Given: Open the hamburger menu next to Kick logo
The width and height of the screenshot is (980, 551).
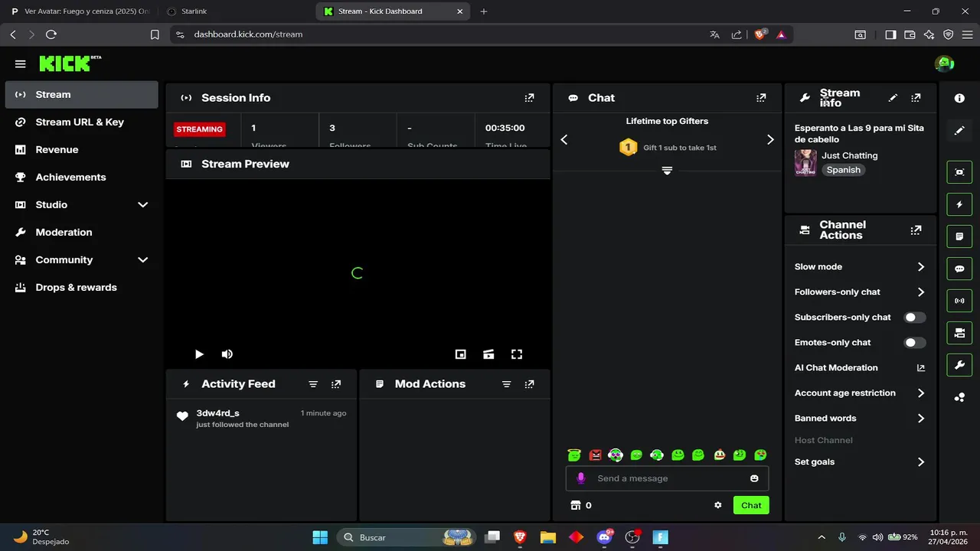Looking at the screenshot, I should (x=20, y=64).
